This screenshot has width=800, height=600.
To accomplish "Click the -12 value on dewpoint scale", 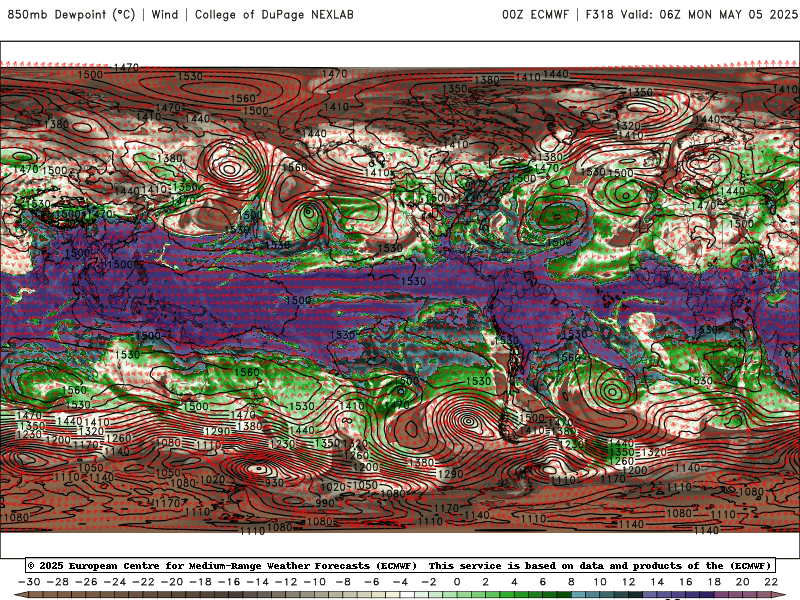I will coord(286,582).
